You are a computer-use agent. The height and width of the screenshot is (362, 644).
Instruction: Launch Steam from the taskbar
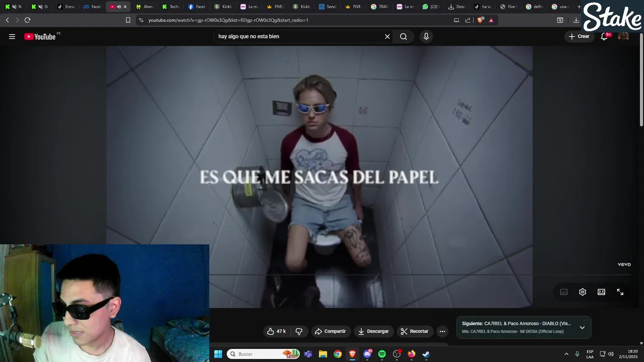[426, 354]
